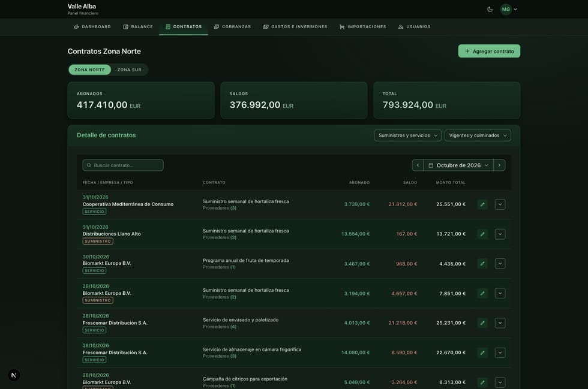
Task: Expand the Servicio de envasado row
Action: pyautogui.click(x=500, y=322)
